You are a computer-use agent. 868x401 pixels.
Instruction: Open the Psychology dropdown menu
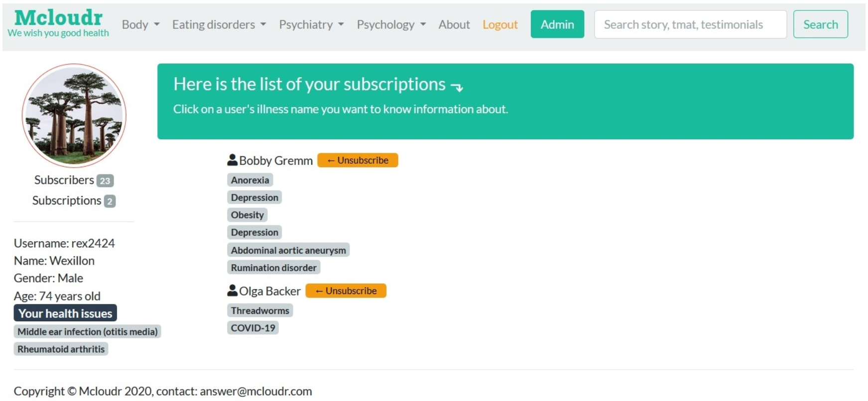tap(391, 24)
